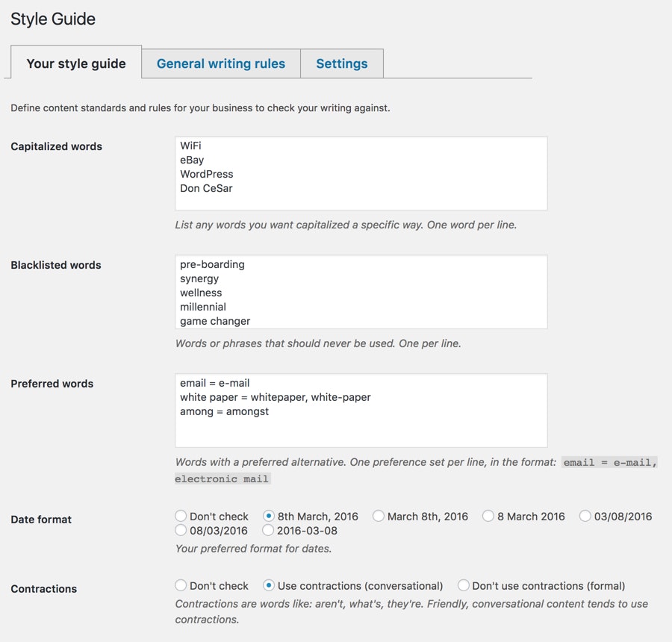This screenshot has height=642, width=672.
Task: Click the "synergy" blacklisted word line
Action: 199,278
